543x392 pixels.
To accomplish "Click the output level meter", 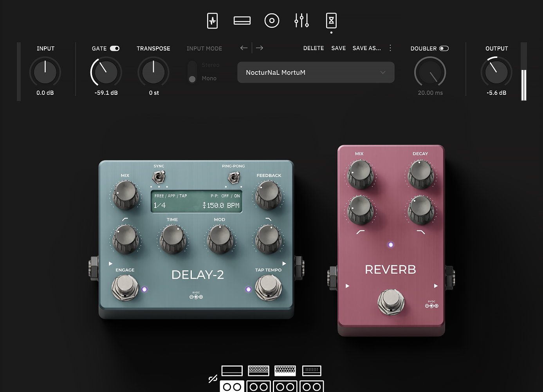I will 524,72.
